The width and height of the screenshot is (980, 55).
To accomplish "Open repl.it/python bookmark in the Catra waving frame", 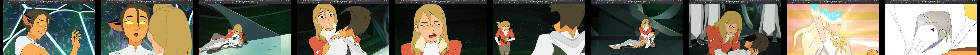I will pos(39,3).
